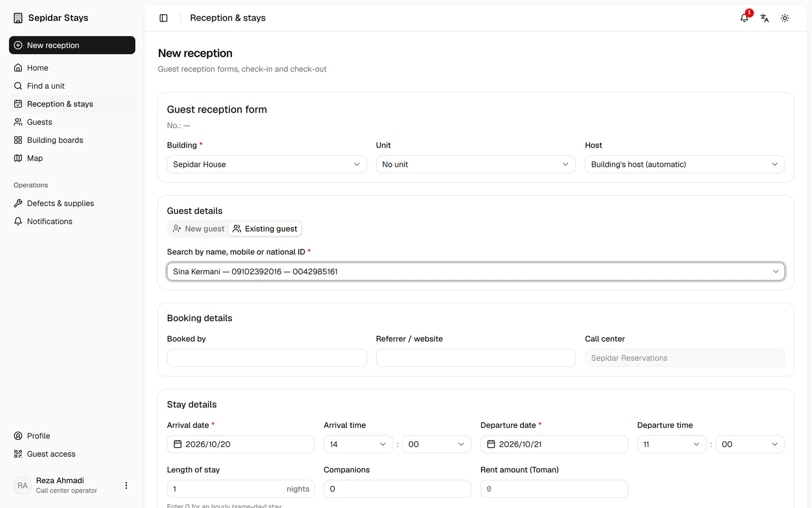Open Arrival time hour dropdown
The image size is (812, 508).
(358, 444)
